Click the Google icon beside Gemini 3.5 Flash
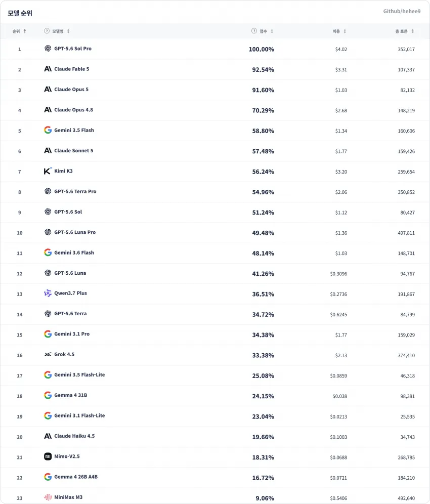This screenshot has width=430, height=504. 48,130
